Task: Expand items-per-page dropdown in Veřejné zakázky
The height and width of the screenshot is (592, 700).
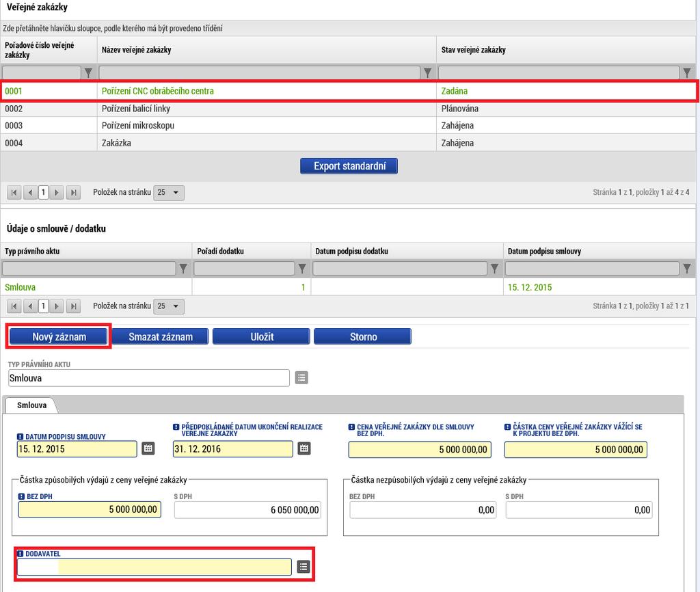Action: [x=169, y=192]
